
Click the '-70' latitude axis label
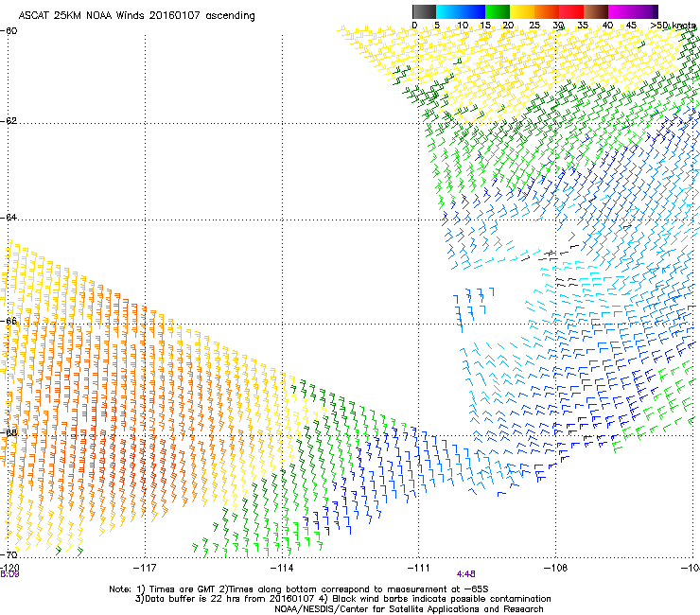(x=9, y=554)
